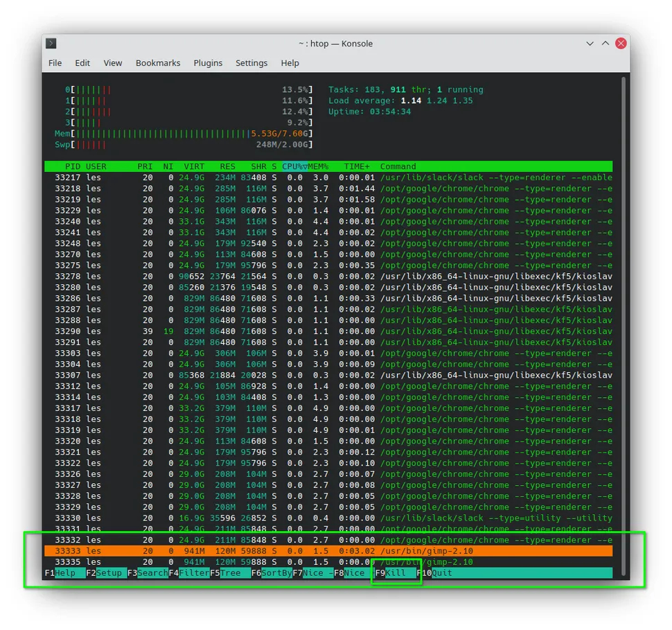Open F2 Setup in htop

tap(108, 573)
